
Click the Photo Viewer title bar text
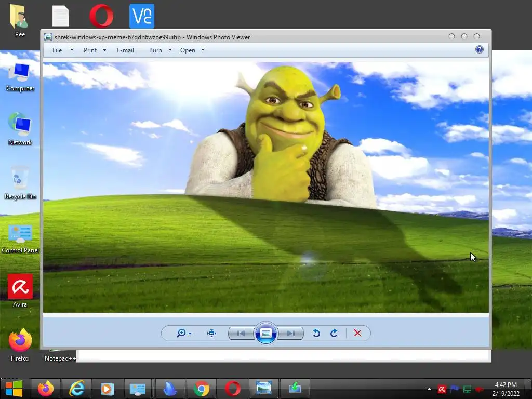click(152, 37)
